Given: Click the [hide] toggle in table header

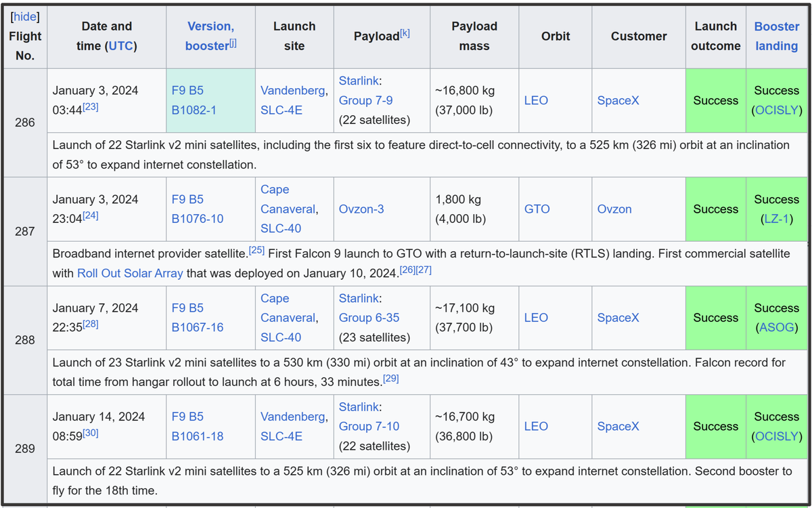Looking at the screenshot, I should tap(25, 16).
